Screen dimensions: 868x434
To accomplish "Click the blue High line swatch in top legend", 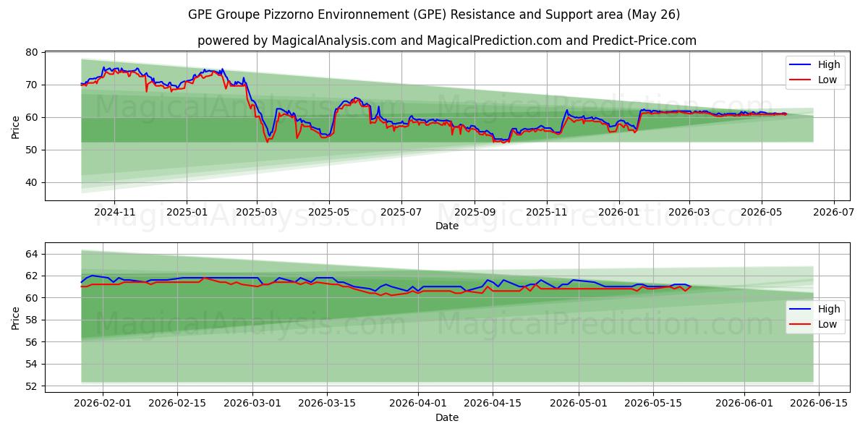I will click(x=800, y=65).
